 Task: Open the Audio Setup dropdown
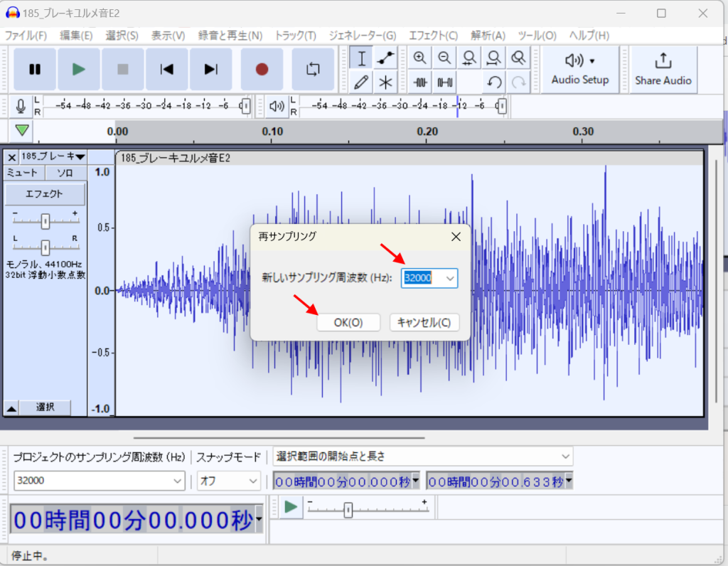point(580,69)
